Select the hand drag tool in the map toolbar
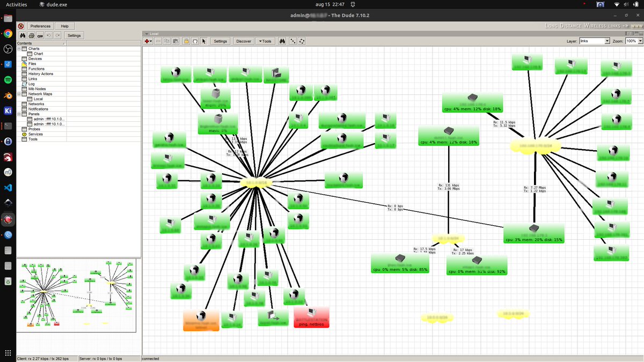This screenshot has height=362, width=644. pyautogui.click(x=195, y=41)
